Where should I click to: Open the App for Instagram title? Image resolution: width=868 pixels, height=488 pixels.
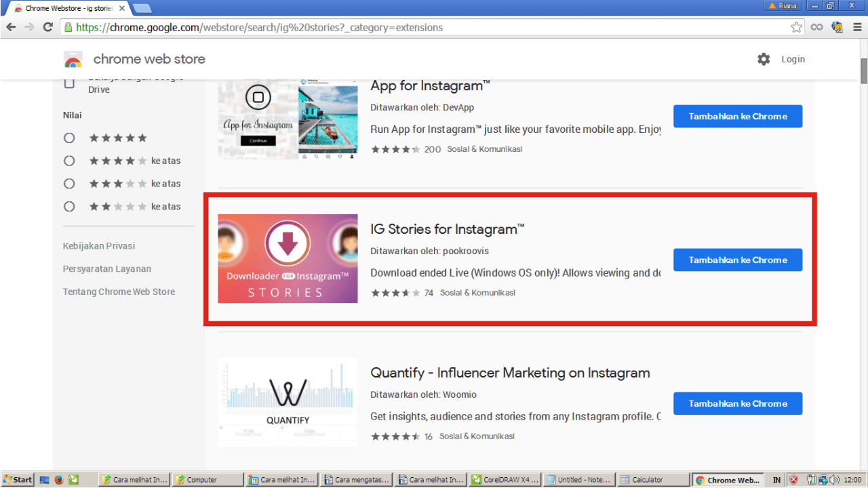430,85
